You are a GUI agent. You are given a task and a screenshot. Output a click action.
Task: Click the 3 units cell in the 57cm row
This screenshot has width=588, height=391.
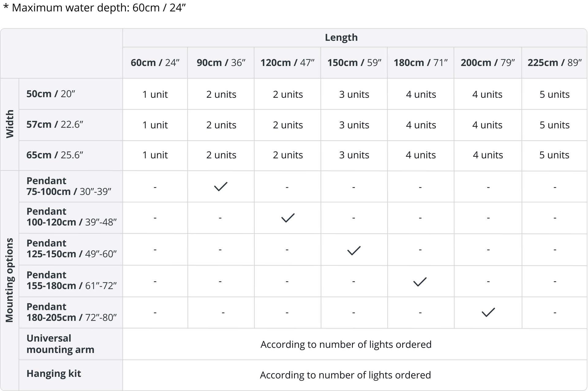354,125
